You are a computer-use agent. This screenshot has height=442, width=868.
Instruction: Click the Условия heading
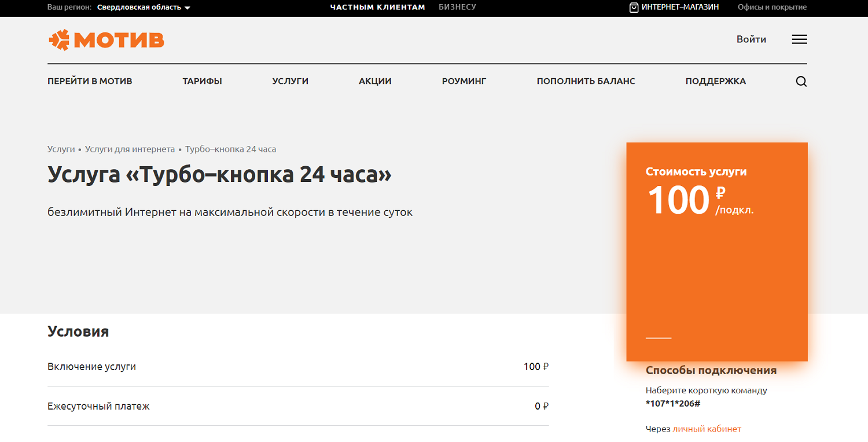78,331
